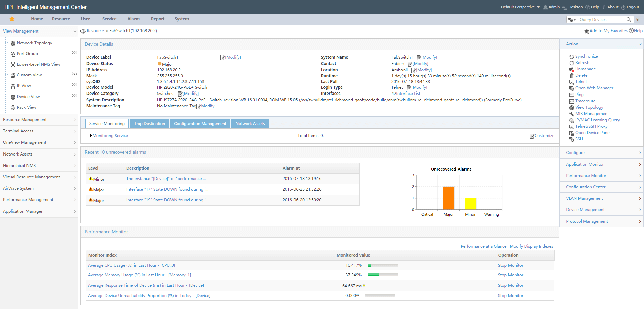Click the search magnifier in Query Devices
The width and height of the screenshot is (644, 309).
(x=629, y=20)
